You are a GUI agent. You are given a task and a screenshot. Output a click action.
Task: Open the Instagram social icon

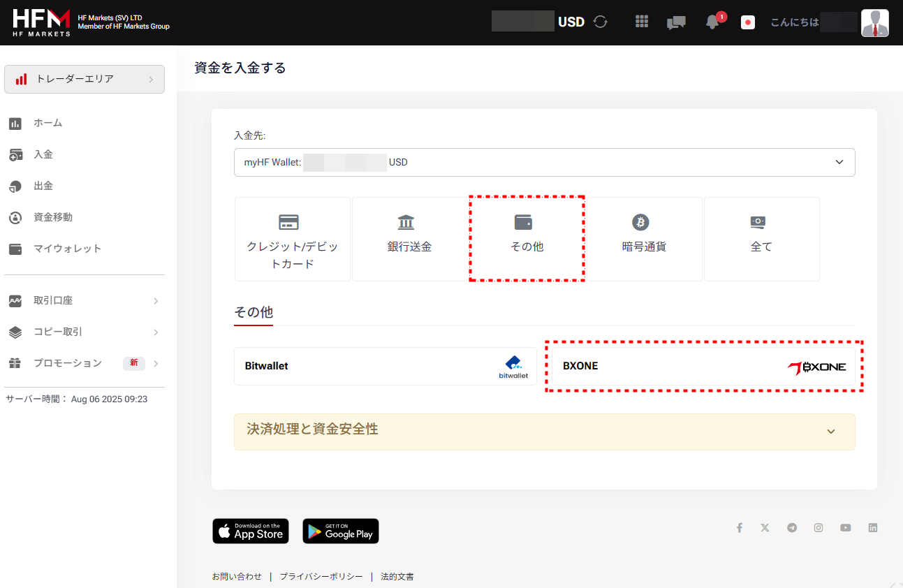click(x=818, y=528)
